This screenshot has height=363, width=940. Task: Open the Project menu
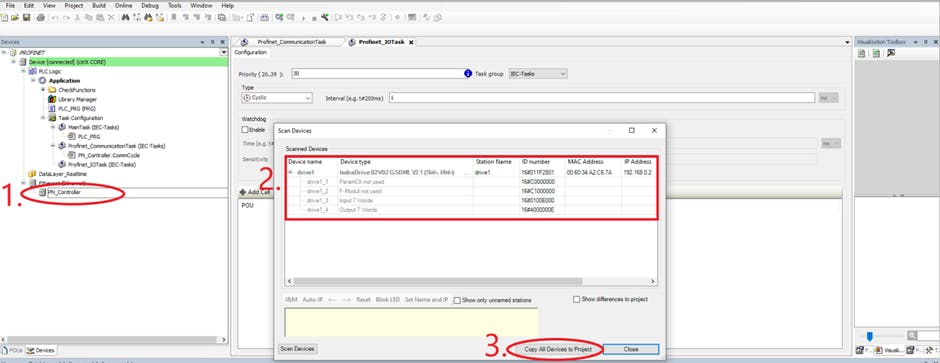74,5
